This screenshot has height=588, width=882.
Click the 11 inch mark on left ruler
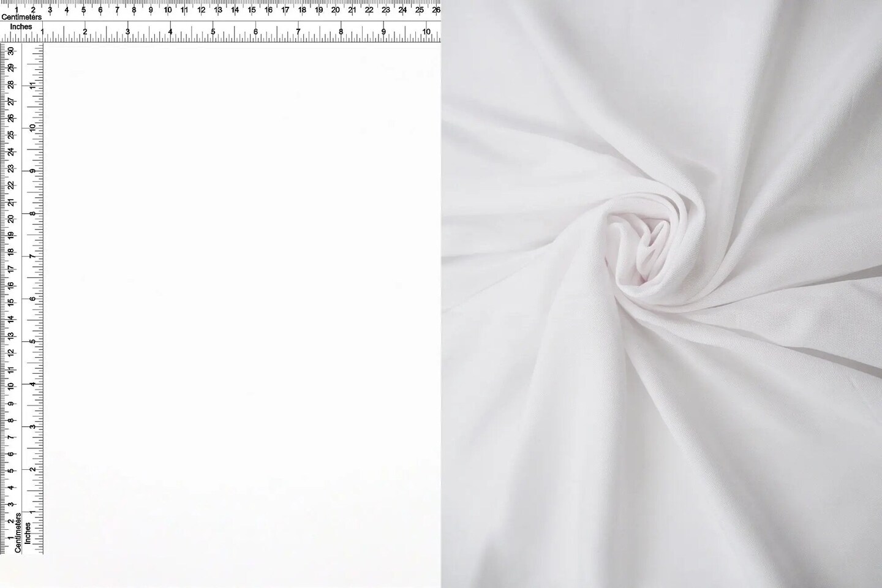click(x=32, y=86)
